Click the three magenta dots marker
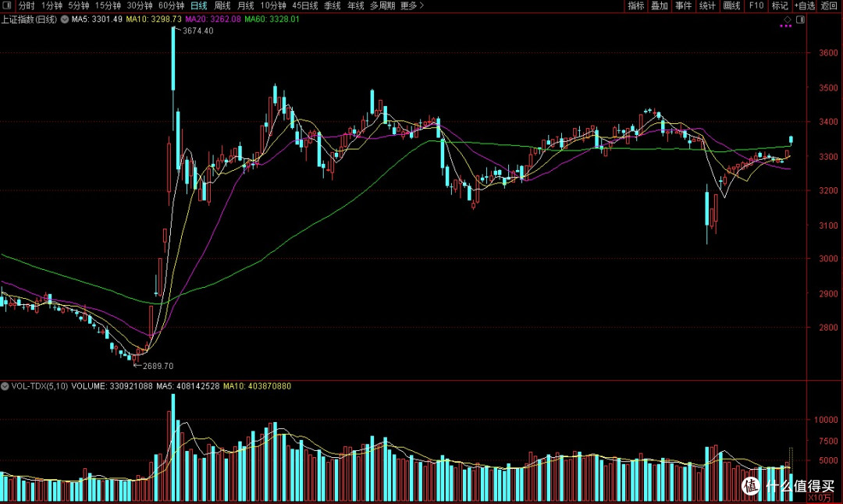Screen dimensions: 843x504 pos(785,26)
